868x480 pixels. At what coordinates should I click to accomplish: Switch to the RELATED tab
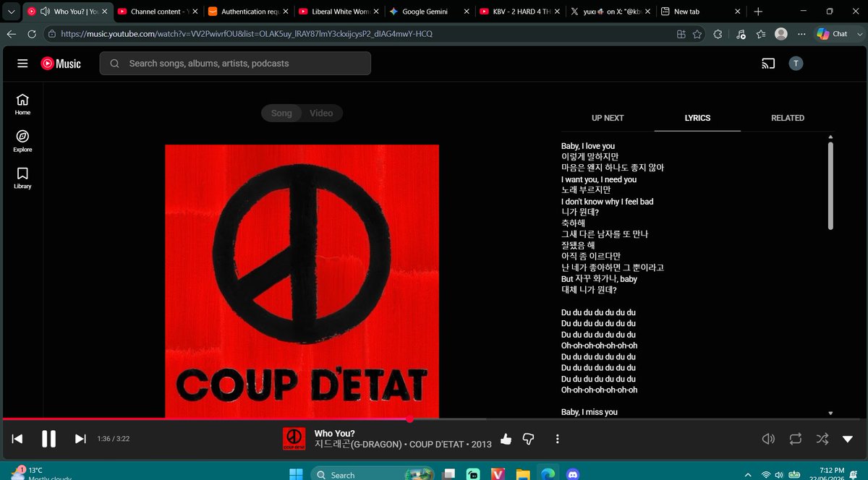click(788, 118)
